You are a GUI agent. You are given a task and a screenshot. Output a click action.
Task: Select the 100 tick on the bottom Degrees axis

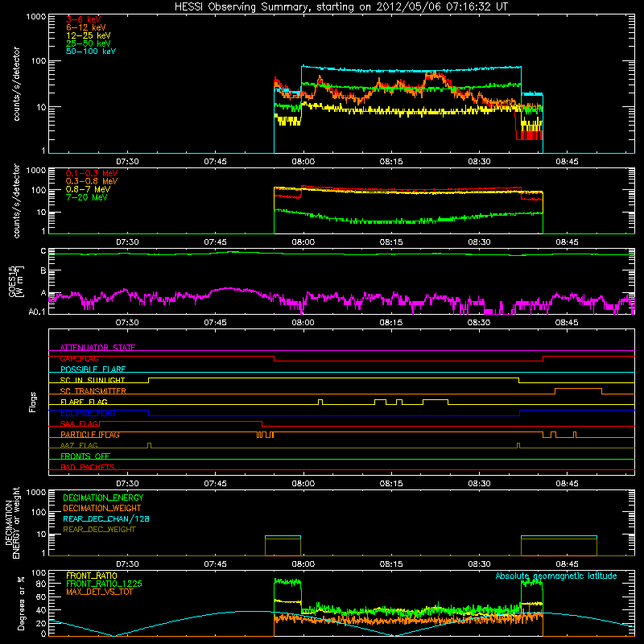39,573
